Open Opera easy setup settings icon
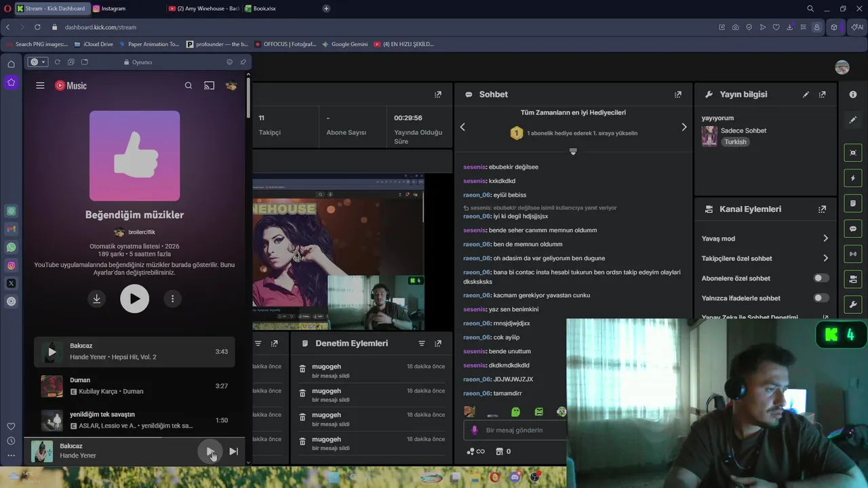This screenshot has width=868, height=488. coord(804,27)
